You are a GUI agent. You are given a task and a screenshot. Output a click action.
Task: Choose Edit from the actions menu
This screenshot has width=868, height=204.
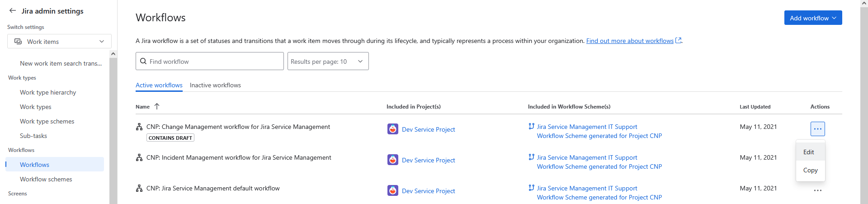[x=809, y=152]
